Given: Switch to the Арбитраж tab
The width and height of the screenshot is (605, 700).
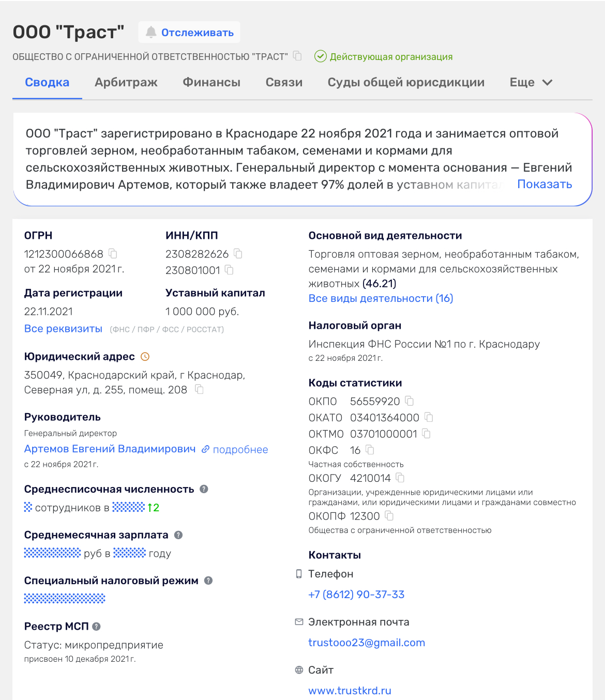Looking at the screenshot, I should 126,83.
